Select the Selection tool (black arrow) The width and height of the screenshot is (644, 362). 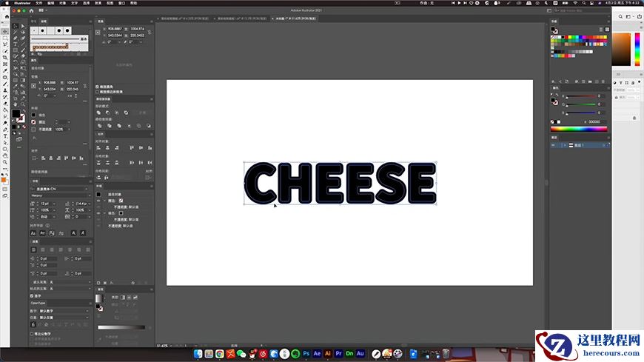point(15,26)
